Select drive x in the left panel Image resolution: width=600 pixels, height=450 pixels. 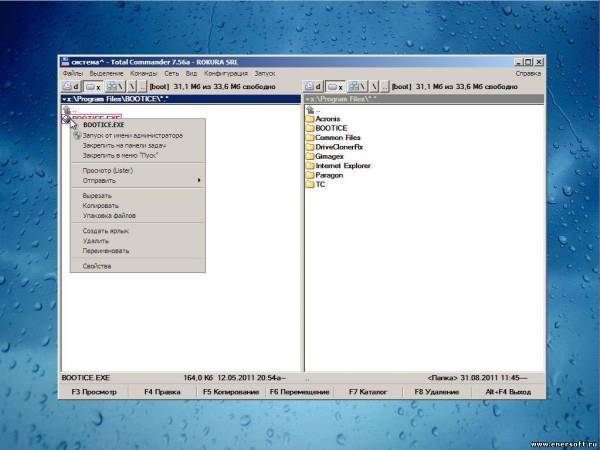(x=93, y=86)
